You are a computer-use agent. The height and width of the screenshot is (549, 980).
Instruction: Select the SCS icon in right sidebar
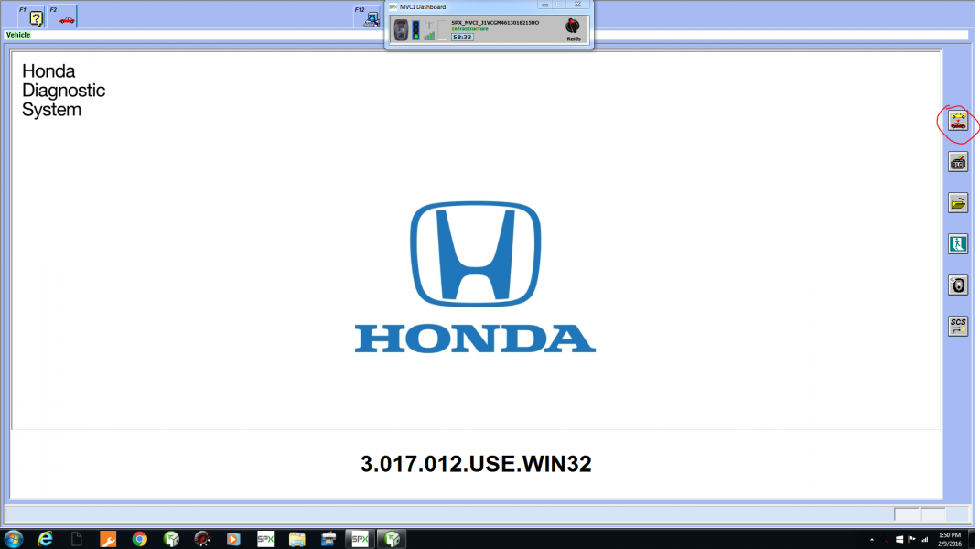[x=957, y=326]
